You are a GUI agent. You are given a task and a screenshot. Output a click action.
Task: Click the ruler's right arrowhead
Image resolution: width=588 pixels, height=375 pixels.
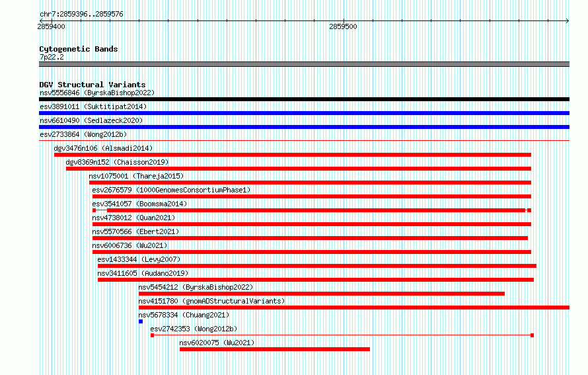[x=568, y=21]
